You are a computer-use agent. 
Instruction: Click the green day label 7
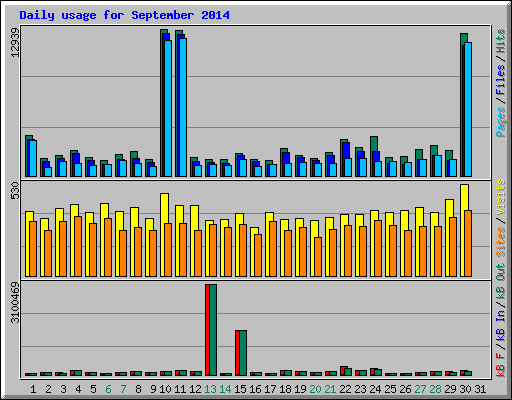pyautogui.click(x=123, y=389)
